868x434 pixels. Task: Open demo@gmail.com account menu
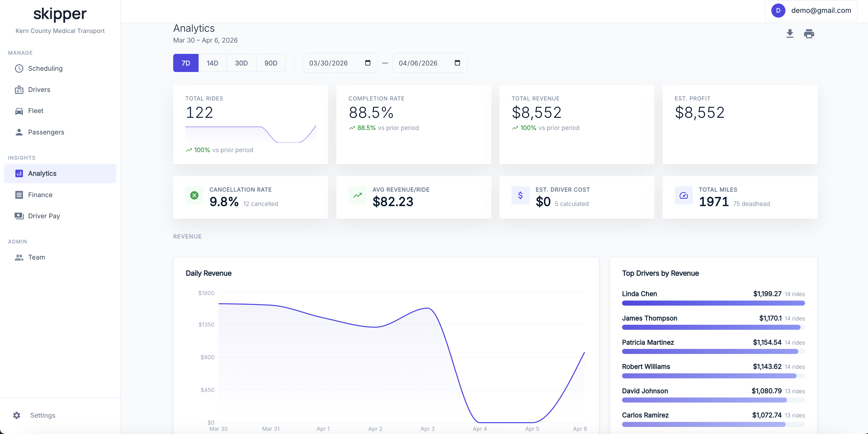[x=811, y=10]
